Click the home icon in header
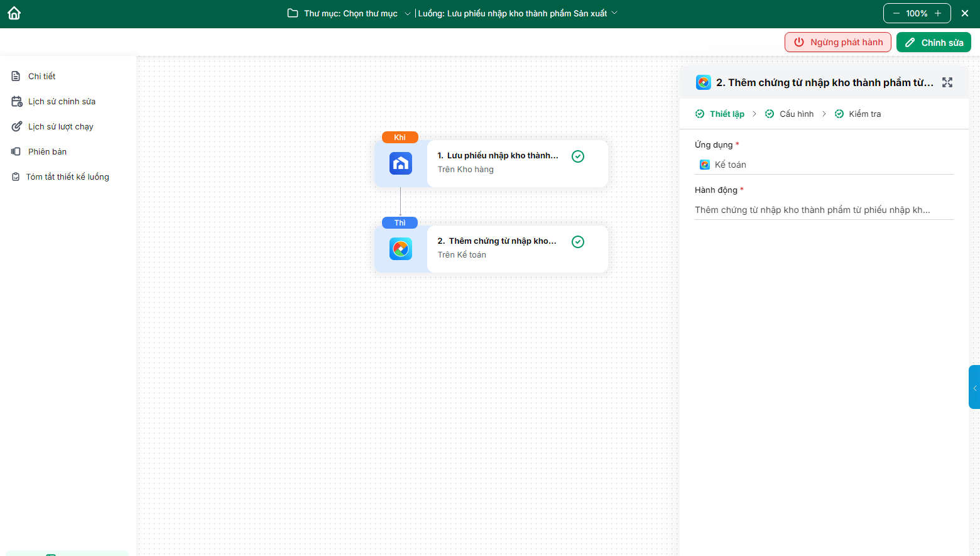The image size is (980, 556). pyautogui.click(x=14, y=13)
